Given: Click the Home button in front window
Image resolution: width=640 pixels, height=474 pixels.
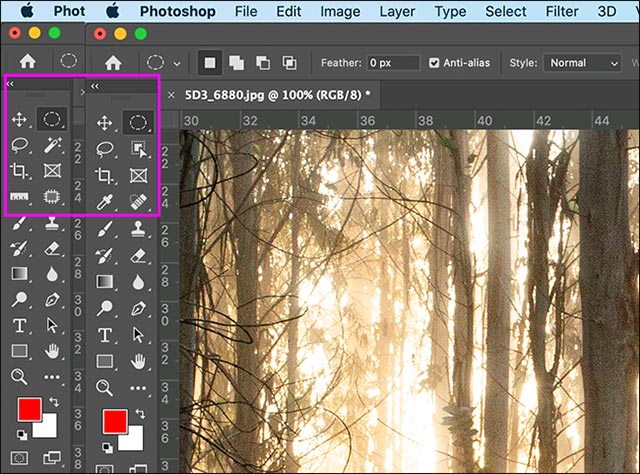Looking at the screenshot, I should coord(112,62).
